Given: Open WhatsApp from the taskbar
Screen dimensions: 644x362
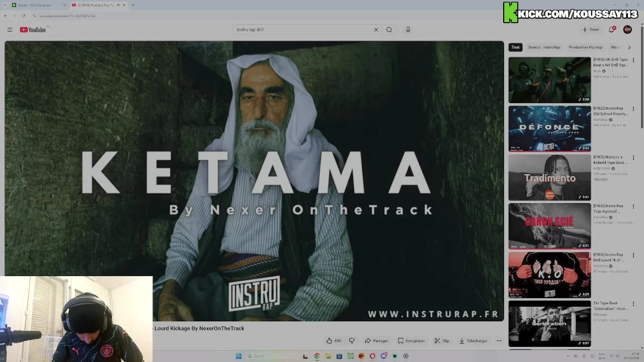Looking at the screenshot, I should pos(350,356).
